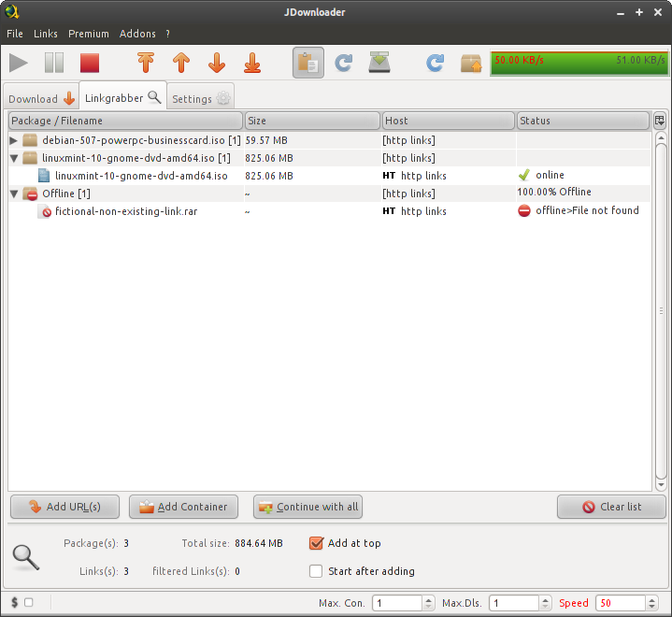The height and width of the screenshot is (617, 672).
Task: Move selection to bottom arrow icon
Action: coord(252,63)
